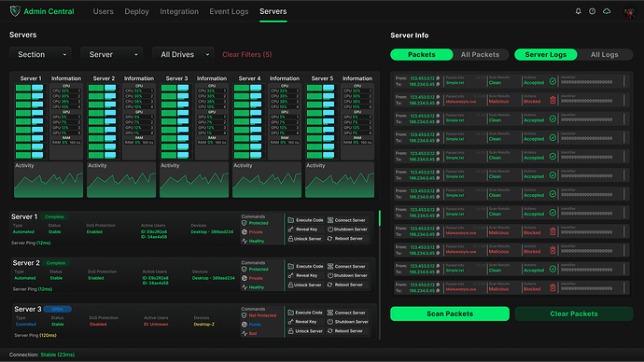Click Connect Server for Server 3

pos(346,313)
